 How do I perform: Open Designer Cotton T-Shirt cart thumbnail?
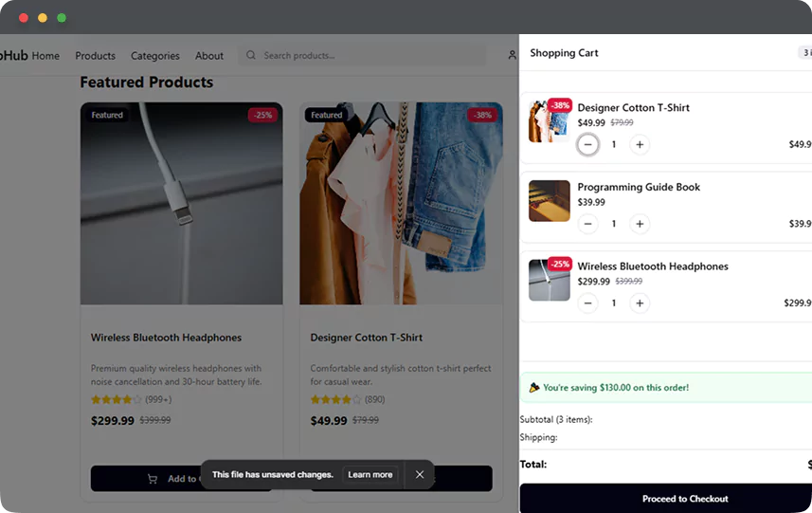[x=549, y=121]
